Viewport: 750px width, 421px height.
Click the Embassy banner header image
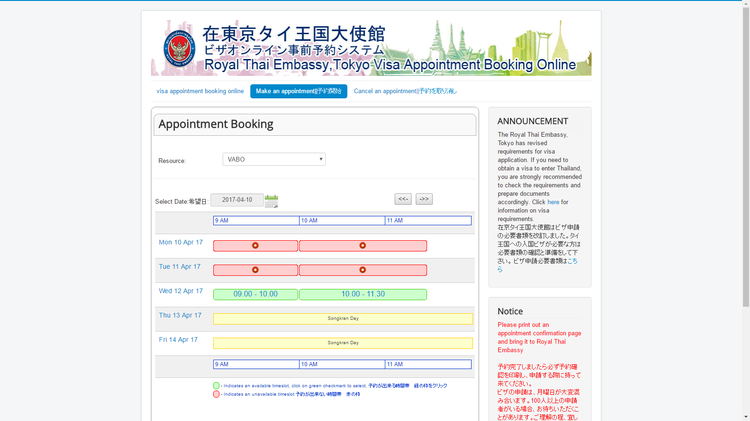[371, 48]
